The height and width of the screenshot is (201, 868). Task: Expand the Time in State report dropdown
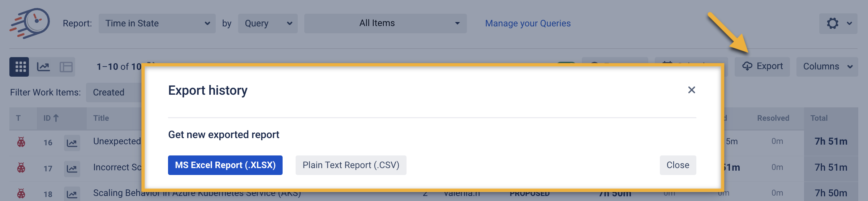point(157,23)
